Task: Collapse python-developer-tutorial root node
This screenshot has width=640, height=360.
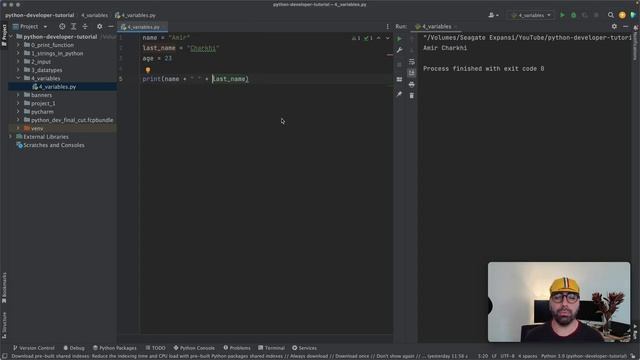Action: pyautogui.click(x=11, y=37)
